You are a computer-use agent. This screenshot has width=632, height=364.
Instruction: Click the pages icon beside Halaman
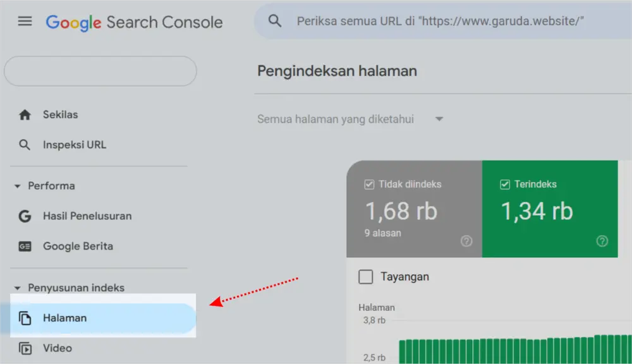tap(25, 318)
